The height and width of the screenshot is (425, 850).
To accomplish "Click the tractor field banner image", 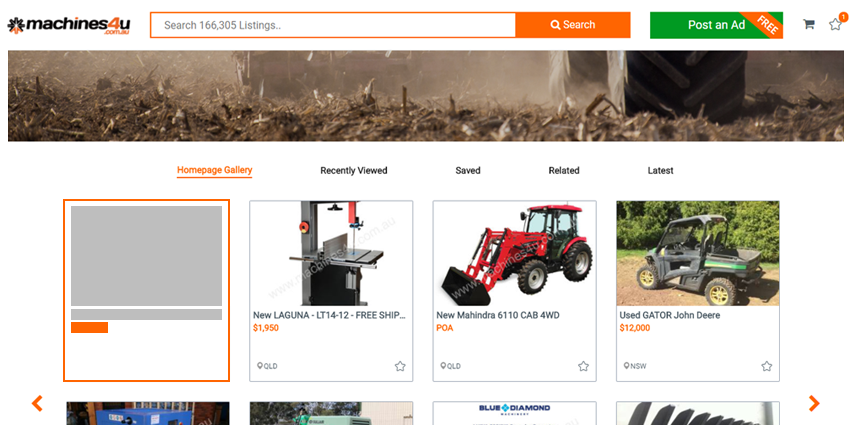I will tap(426, 96).
